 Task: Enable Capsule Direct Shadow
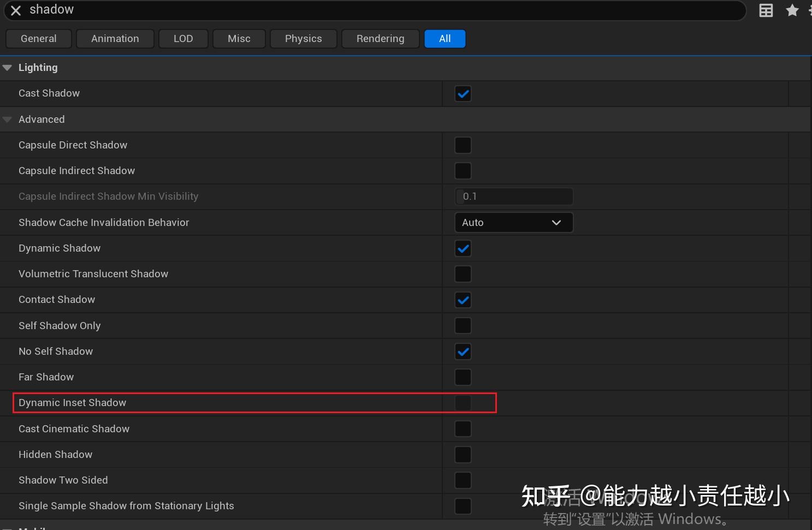pos(463,145)
